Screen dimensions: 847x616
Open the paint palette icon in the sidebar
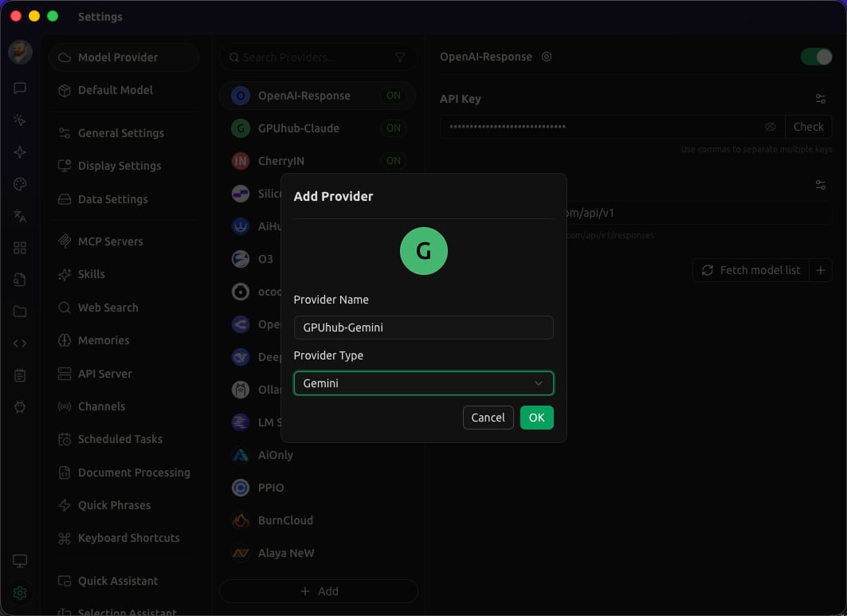[20, 184]
